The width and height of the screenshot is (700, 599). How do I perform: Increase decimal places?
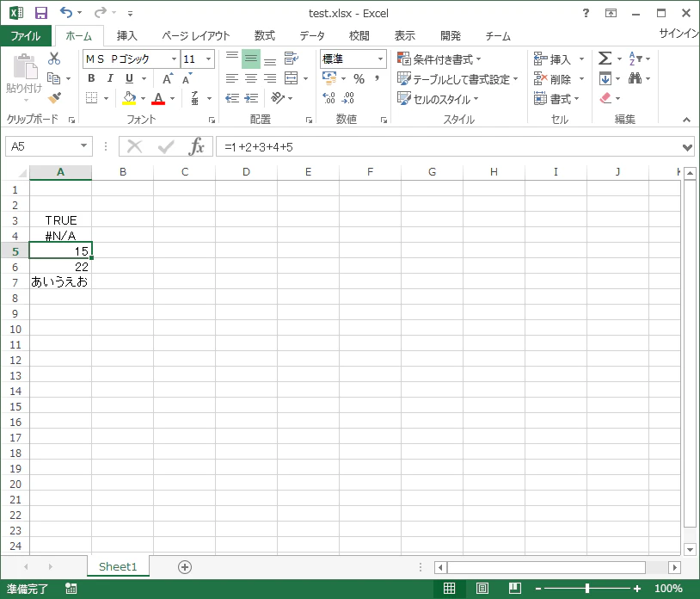click(x=329, y=98)
